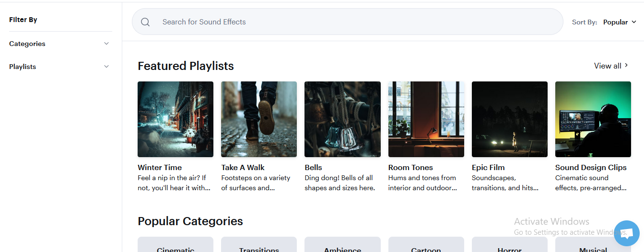Viewport: 644px width, 252px height.
Task: Click the Epic Film title
Action: [488, 167]
